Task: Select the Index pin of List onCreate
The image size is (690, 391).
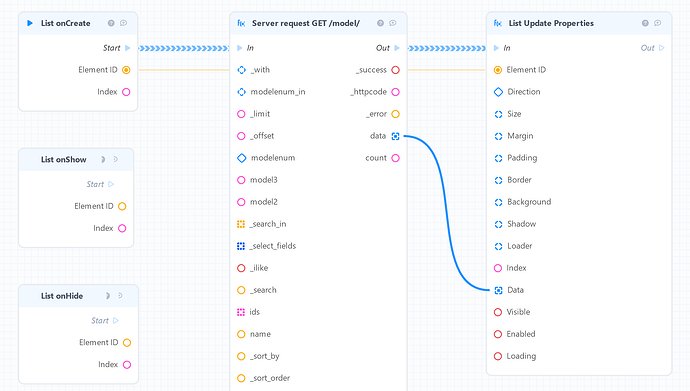Action: (x=126, y=92)
